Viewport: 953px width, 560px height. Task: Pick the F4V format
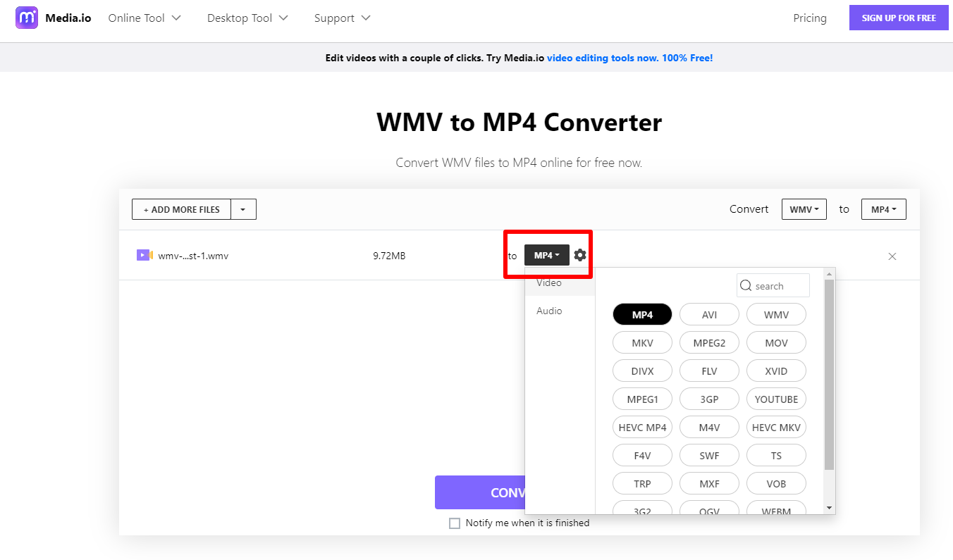click(642, 456)
